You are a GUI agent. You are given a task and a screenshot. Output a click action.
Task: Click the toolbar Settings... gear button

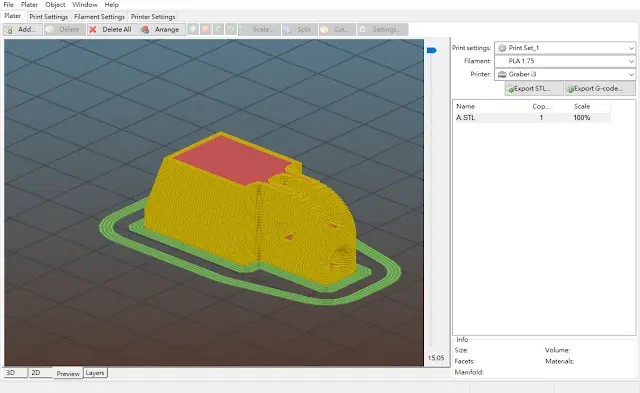tap(382, 29)
